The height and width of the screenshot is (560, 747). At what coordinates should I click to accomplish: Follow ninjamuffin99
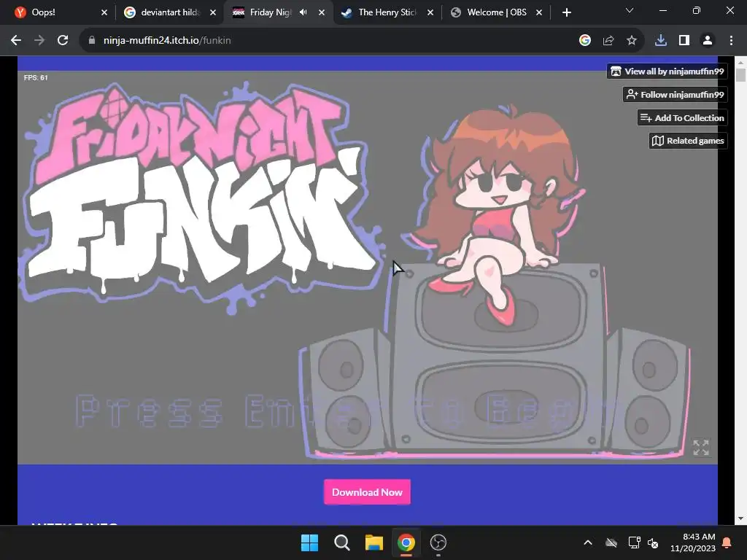[x=675, y=94]
